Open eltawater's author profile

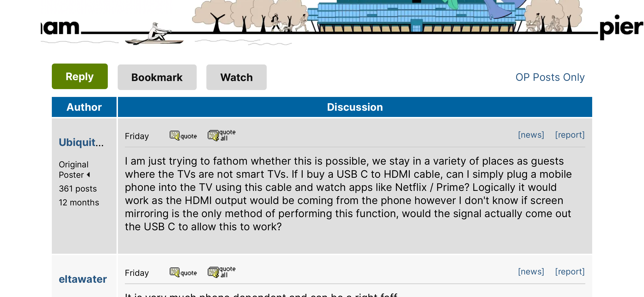(x=83, y=279)
